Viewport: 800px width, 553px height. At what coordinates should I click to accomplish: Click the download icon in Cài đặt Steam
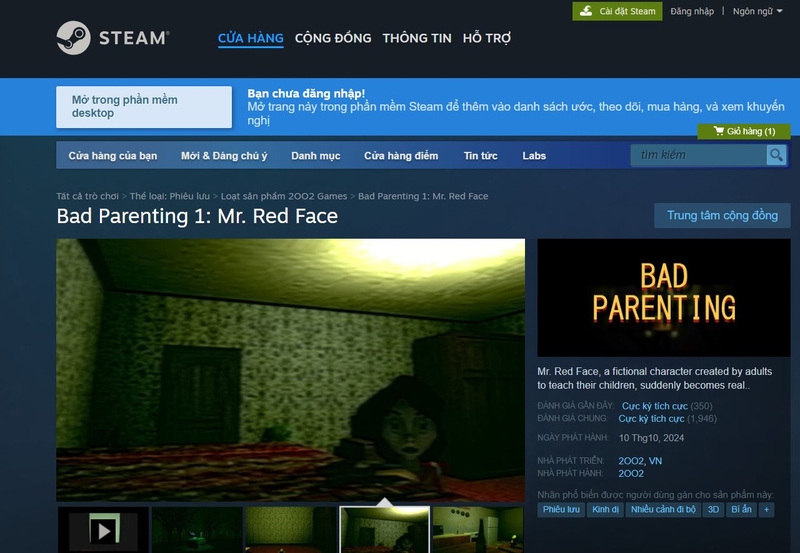[586, 11]
